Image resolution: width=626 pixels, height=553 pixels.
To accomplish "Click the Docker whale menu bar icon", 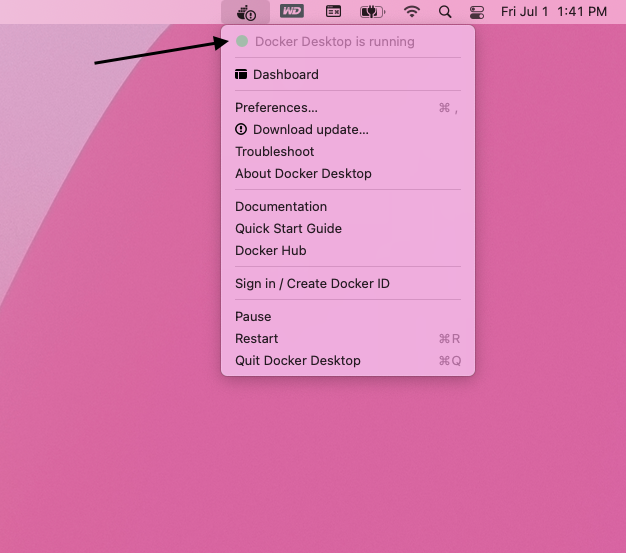I will coord(246,12).
